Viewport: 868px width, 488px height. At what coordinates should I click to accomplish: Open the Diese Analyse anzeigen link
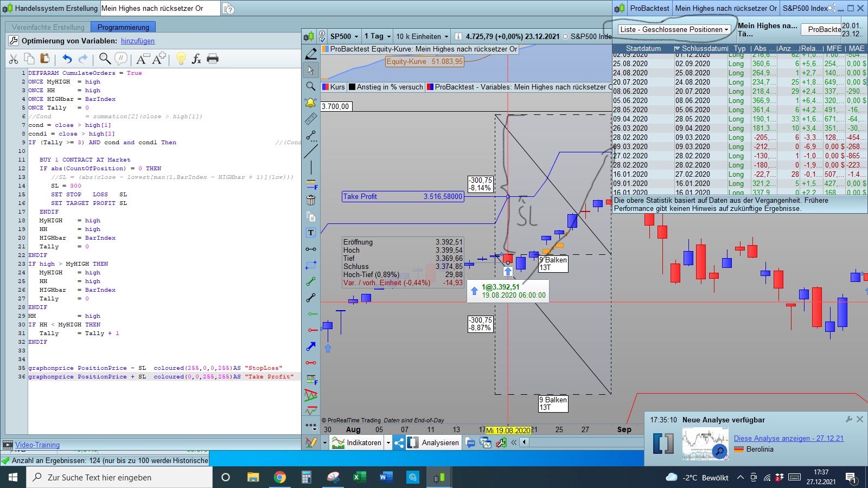point(789,438)
